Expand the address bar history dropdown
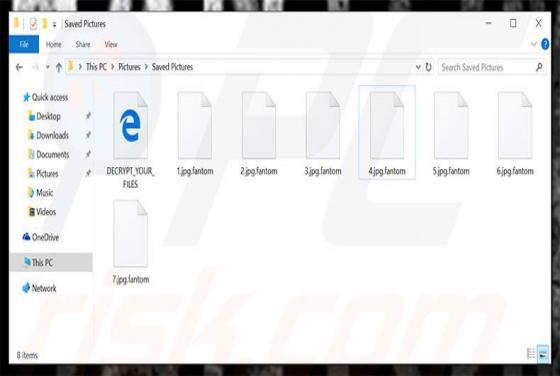Screen dimensions: 560x376 point(418,67)
